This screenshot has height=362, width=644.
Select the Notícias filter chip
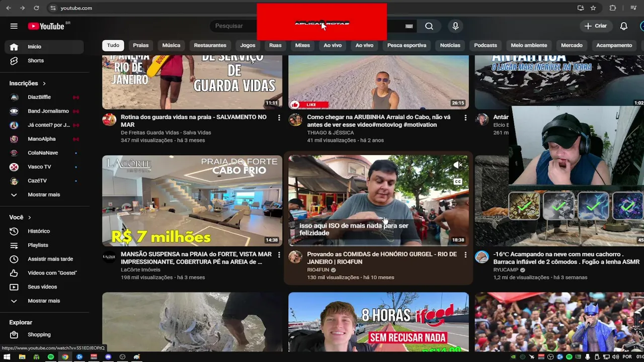point(450,45)
